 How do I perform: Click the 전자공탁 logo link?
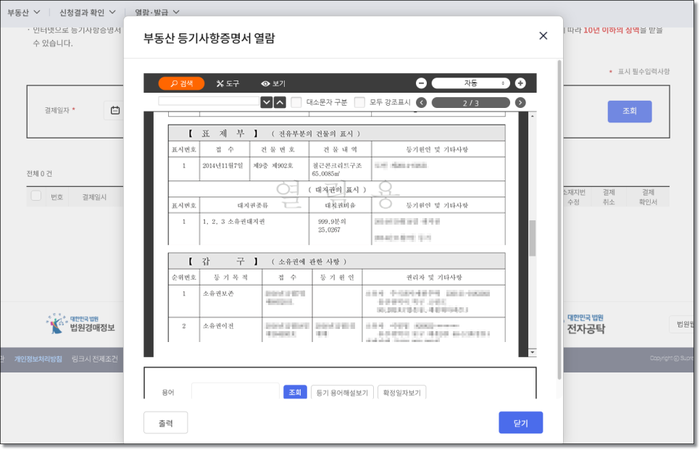tap(586, 325)
